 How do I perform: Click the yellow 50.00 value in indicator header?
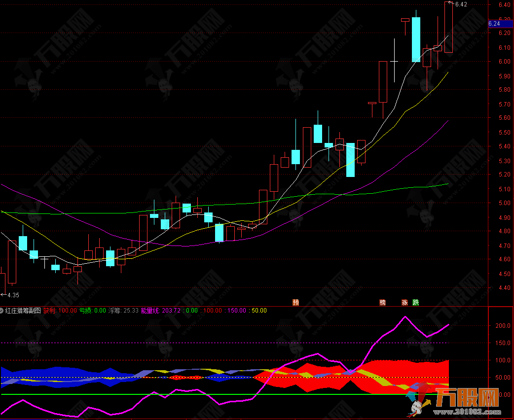coord(259,311)
